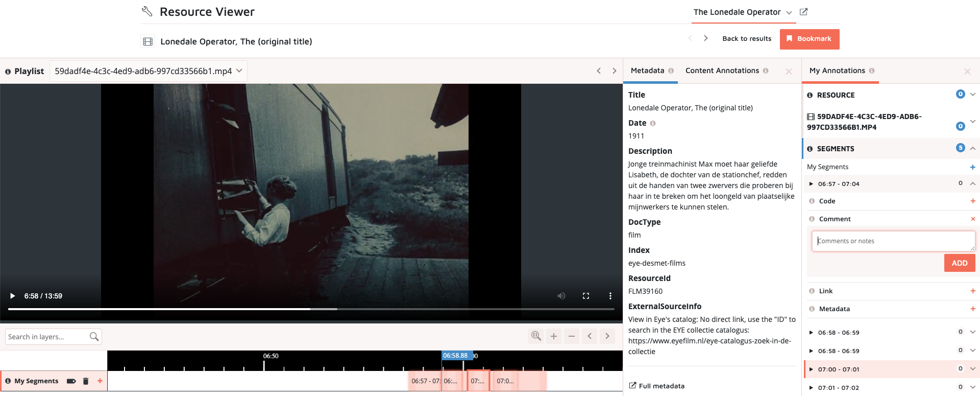
Task: Select the Metadata tab
Action: pos(647,71)
